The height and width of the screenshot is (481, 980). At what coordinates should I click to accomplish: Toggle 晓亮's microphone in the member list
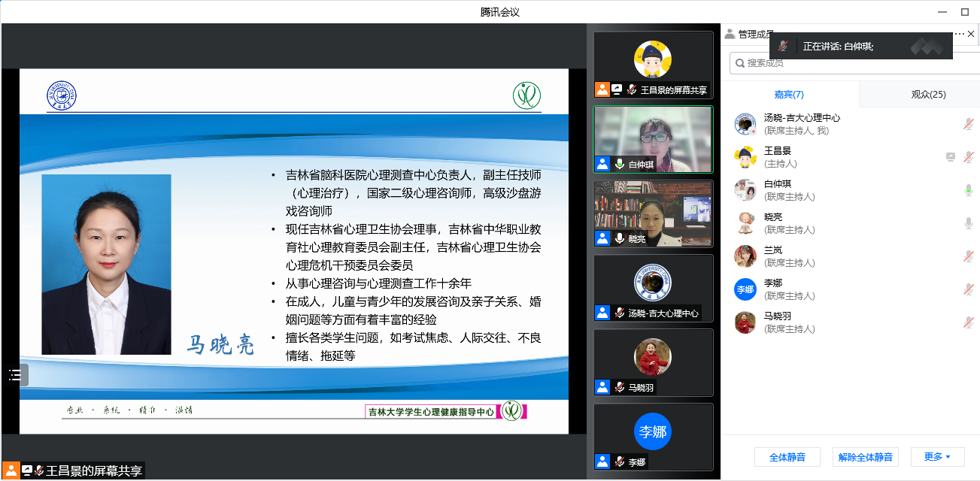coord(969,223)
